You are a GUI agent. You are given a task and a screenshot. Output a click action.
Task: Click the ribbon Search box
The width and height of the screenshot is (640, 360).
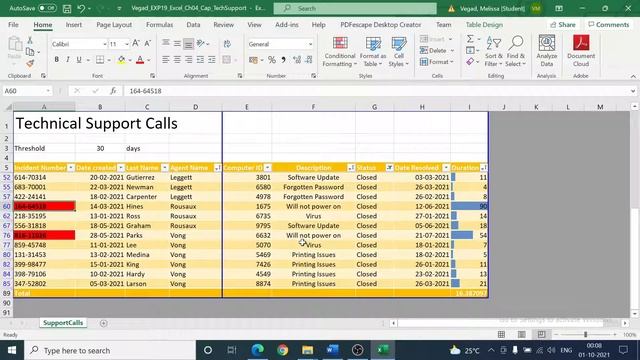click(355, 8)
